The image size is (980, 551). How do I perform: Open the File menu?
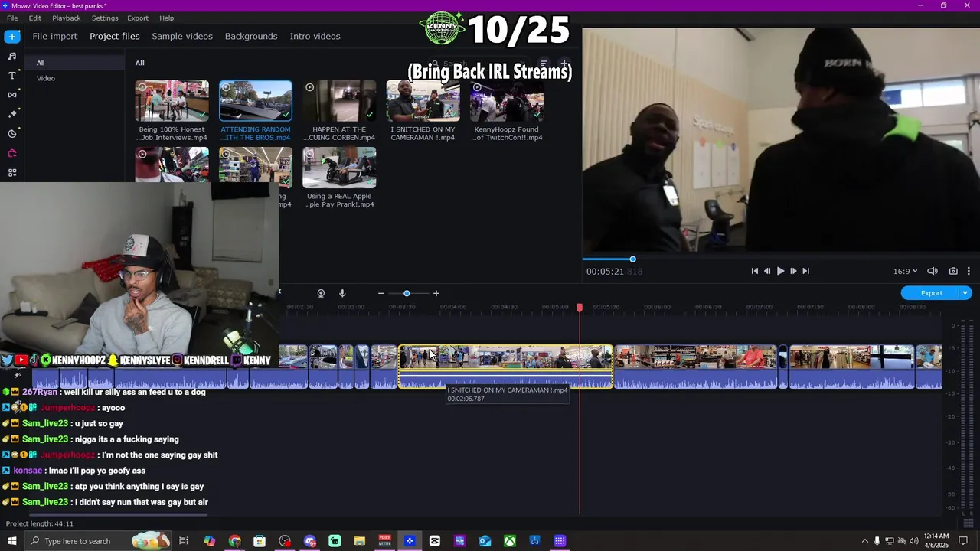12,18
